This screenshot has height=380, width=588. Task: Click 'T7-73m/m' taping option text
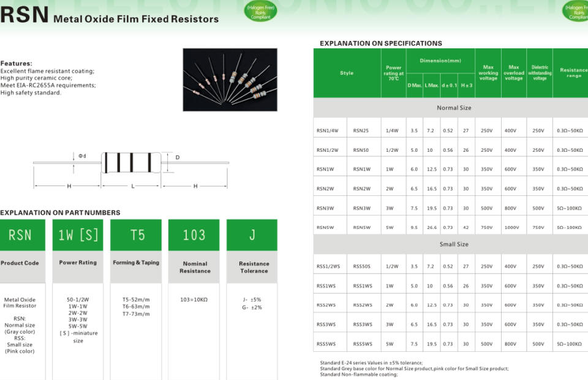pyautogui.click(x=136, y=314)
